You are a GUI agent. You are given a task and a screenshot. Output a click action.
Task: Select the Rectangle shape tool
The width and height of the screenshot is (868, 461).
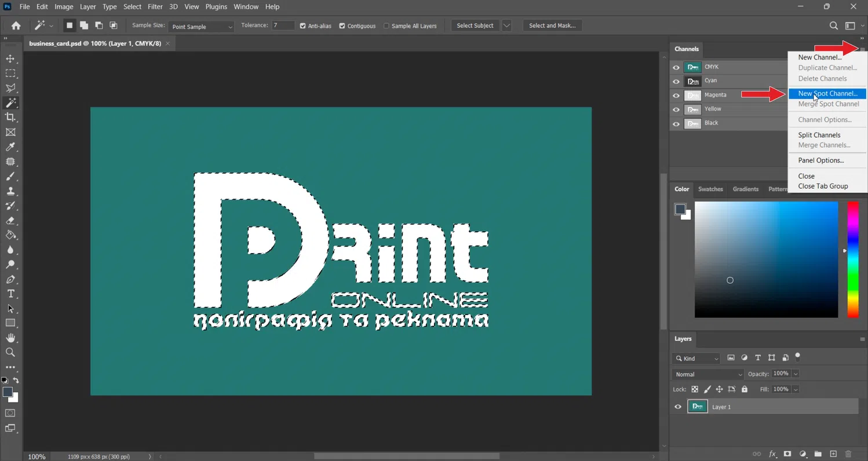click(10, 323)
